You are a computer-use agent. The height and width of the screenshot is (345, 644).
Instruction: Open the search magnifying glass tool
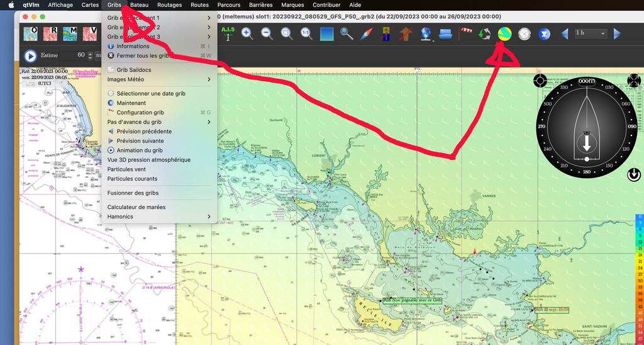pos(347,34)
